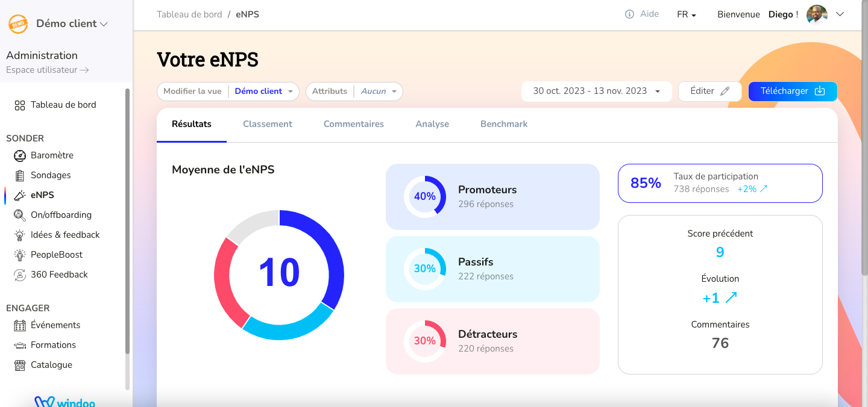The height and width of the screenshot is (407, 868).
Task: Select Sondages in the sidebar menu
Action: [x=51, y=175]
